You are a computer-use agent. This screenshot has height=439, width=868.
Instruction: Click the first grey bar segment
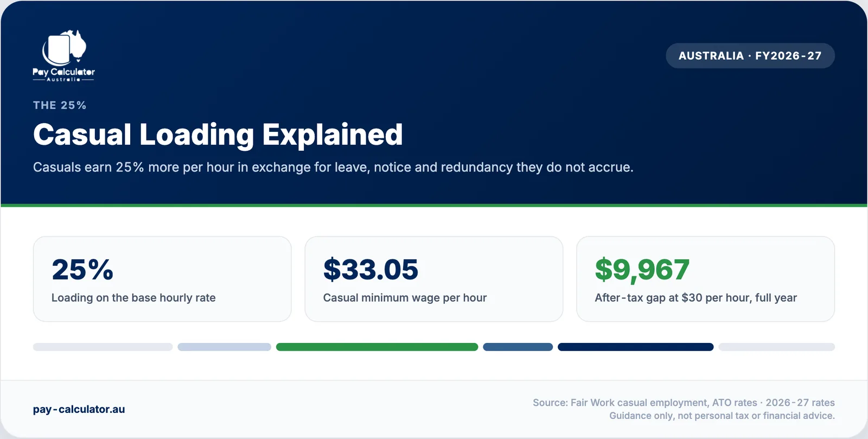(103, 347)
